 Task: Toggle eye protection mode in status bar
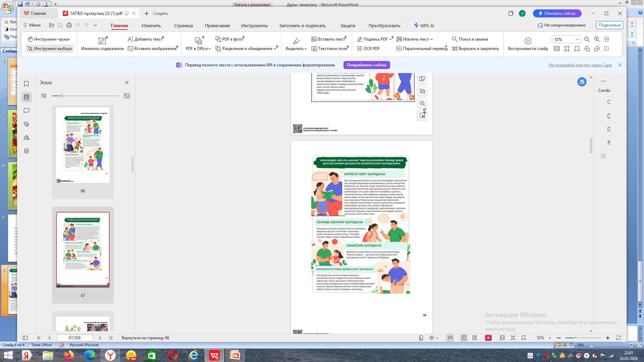432,338
